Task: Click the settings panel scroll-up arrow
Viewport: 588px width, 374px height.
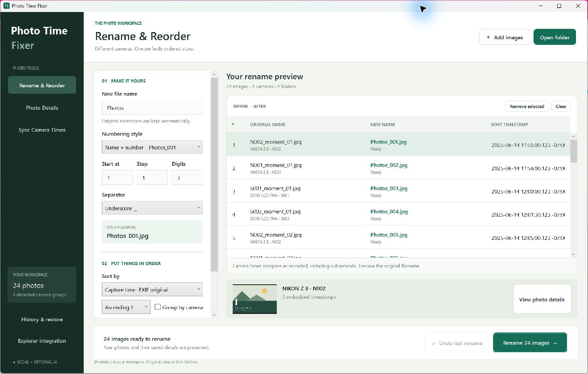Action: tap(214, 74)
